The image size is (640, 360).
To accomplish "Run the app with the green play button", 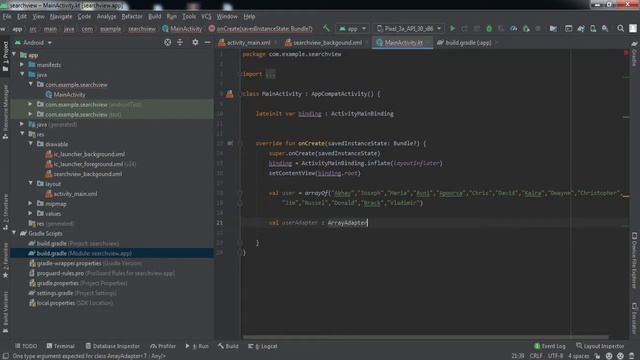I will click(452, 29).
